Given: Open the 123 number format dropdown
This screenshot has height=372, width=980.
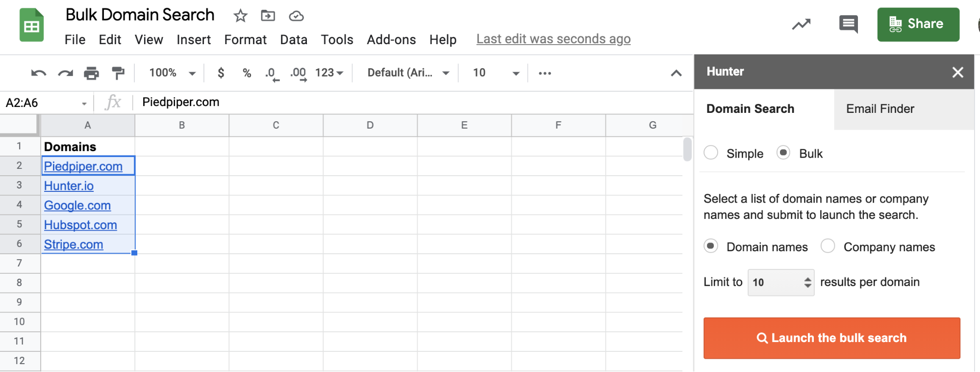Looking at the screenshot, I should pos(329,73).
